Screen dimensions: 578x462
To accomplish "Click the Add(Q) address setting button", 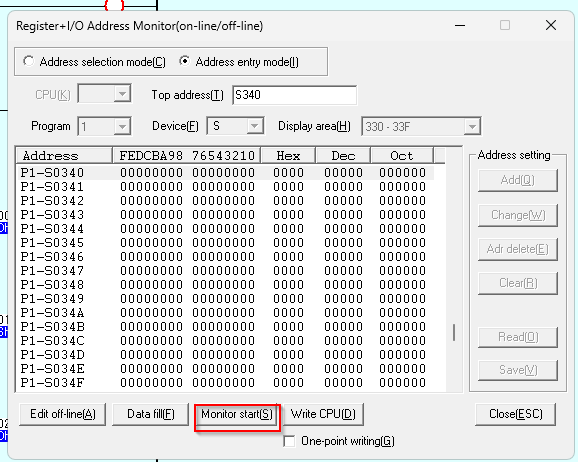I will tap(518, 180).
